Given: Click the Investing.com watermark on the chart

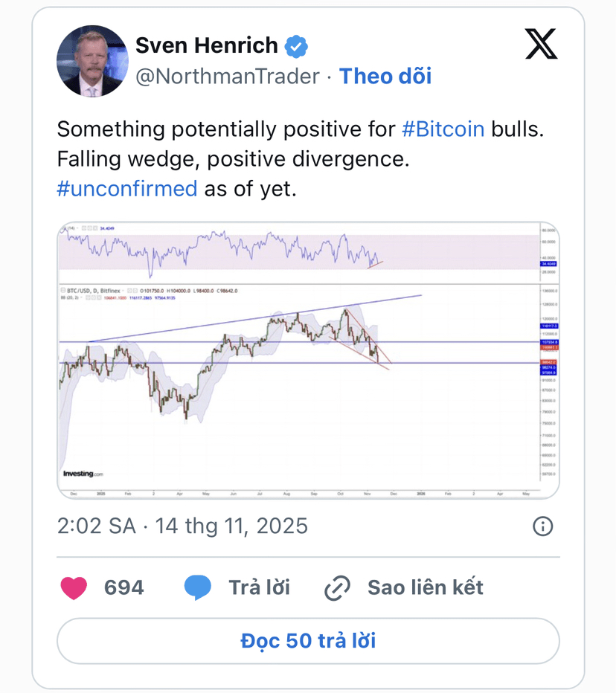Looking at the screenshot, I should point(83,474).
